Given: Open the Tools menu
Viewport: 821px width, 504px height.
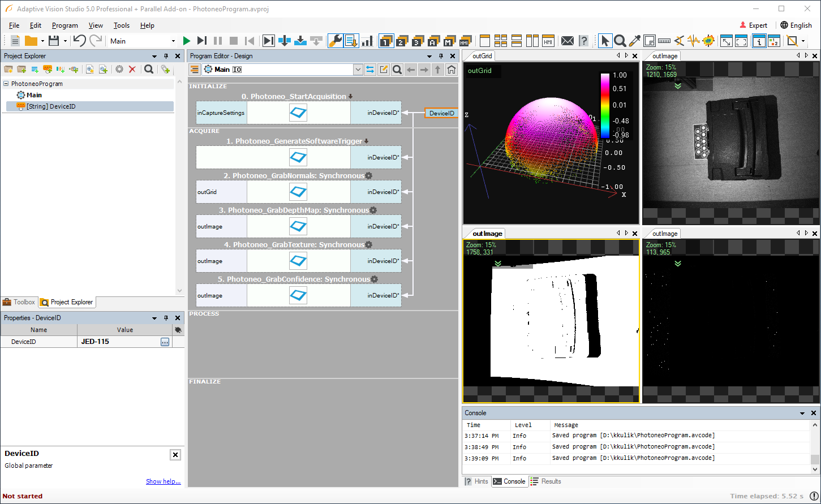Looking at the screenshot, I should [x=121, y=25].
